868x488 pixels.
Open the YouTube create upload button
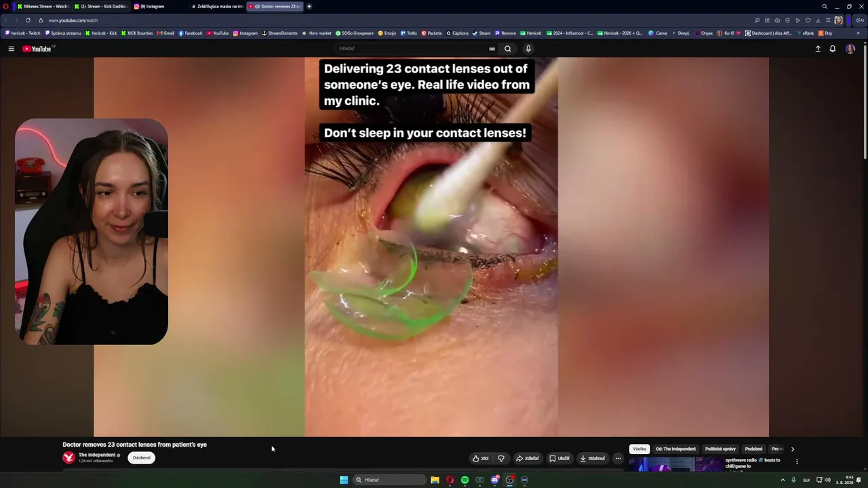(x=818, y=49)
